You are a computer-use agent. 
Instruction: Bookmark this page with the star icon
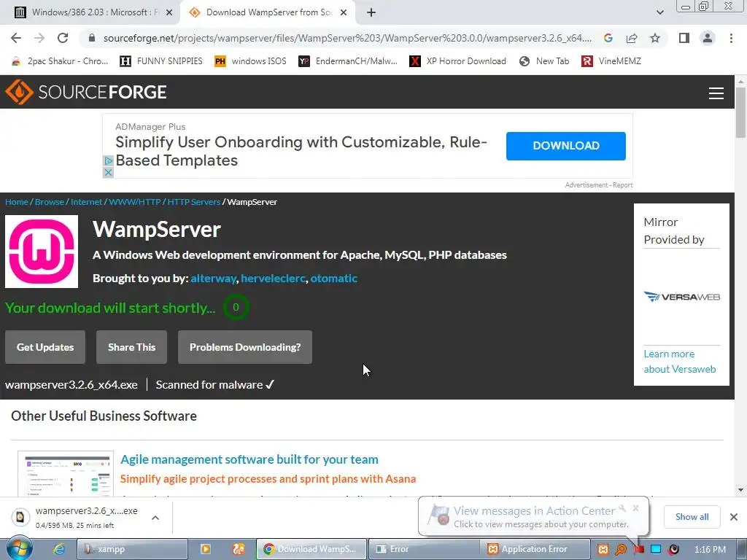click(655, 38)
